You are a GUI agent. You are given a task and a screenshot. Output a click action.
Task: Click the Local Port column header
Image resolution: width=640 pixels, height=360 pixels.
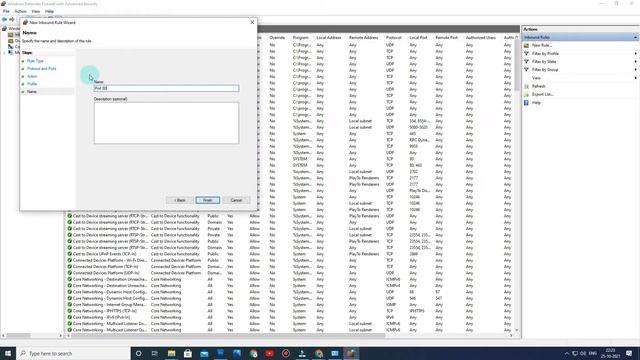[418, 38]
